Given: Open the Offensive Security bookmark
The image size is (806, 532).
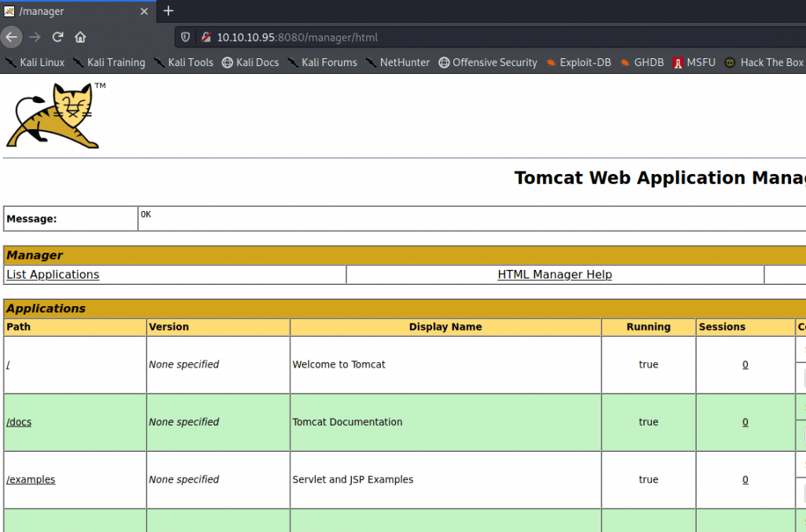Looking at the screenshot, I should pos(488,62).
